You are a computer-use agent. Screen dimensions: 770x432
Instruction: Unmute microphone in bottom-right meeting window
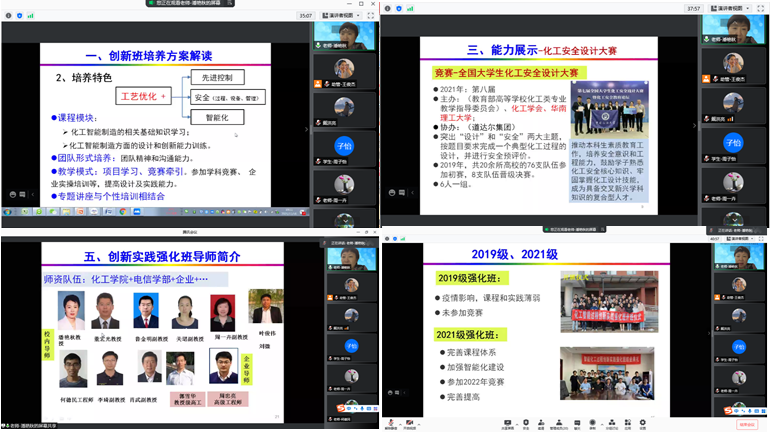(392, 423)
